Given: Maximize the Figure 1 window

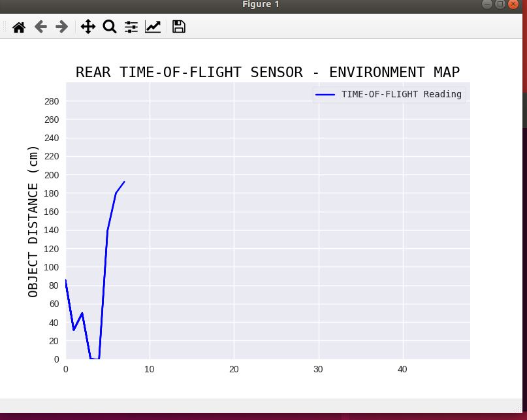Looking at the screenshot, I should coord(500,4).
